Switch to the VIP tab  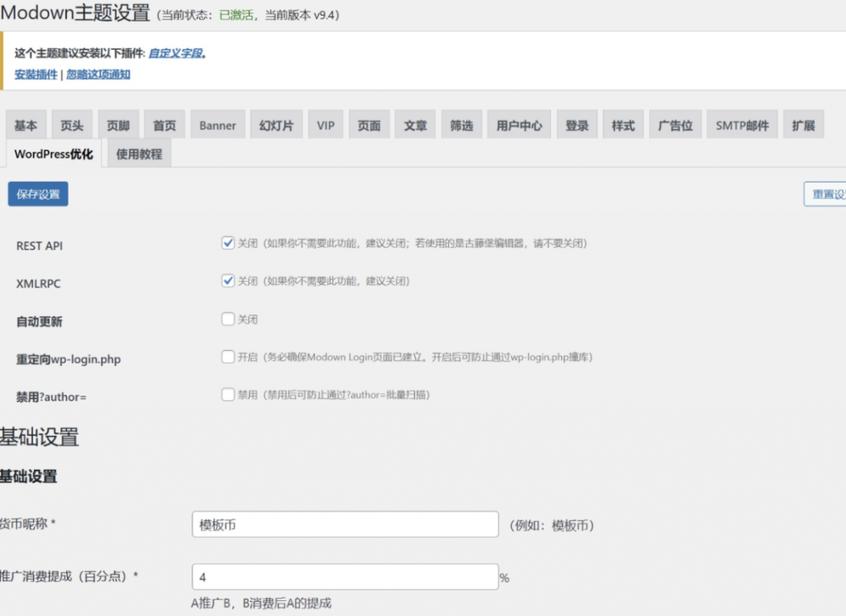pos(326,126)
